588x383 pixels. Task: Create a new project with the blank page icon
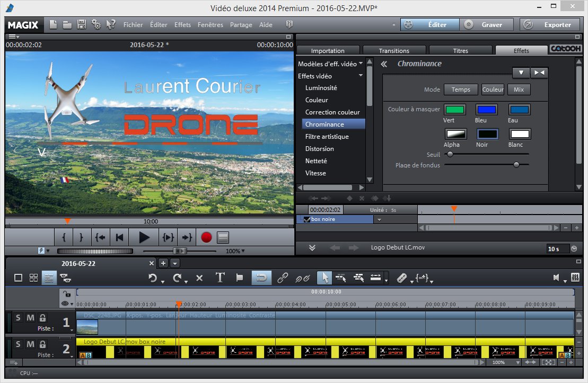click(53, 25)
